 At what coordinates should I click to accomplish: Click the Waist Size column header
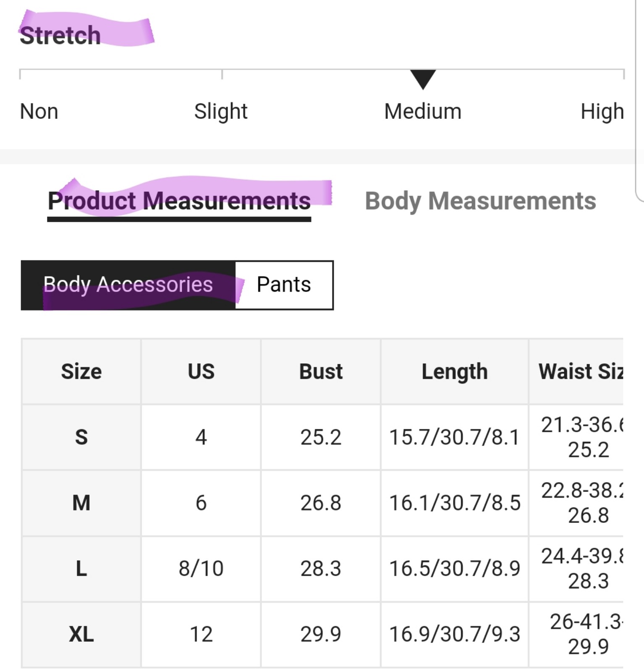[576, 372]
